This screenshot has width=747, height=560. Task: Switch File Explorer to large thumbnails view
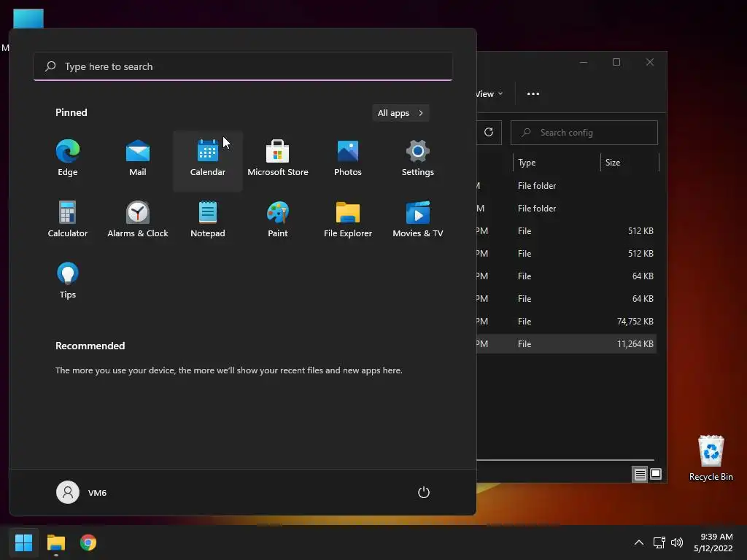point(656,474)
